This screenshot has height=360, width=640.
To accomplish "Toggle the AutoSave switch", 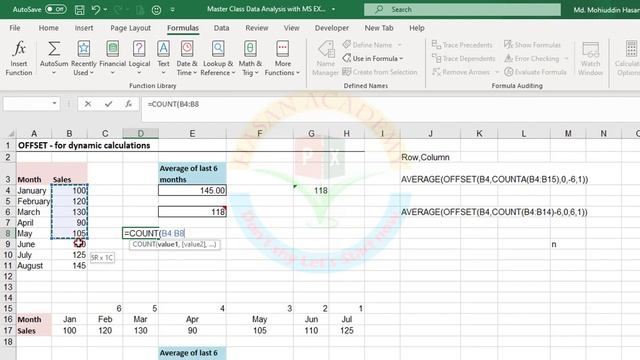I will pyautogui.click(x=56, y=9).
